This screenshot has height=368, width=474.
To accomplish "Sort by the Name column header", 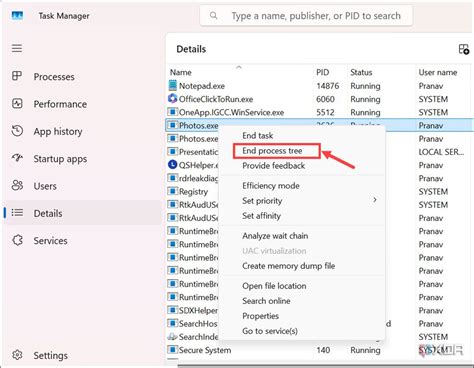I will 181,72.
